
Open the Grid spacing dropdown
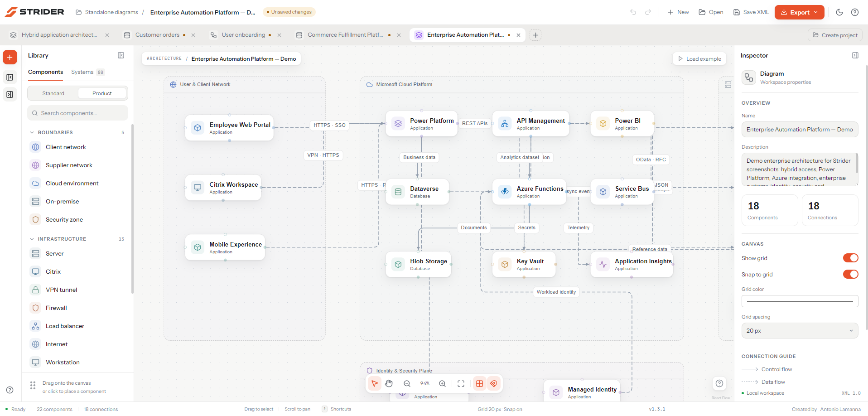pyautogui.click(x=800, y=330)
